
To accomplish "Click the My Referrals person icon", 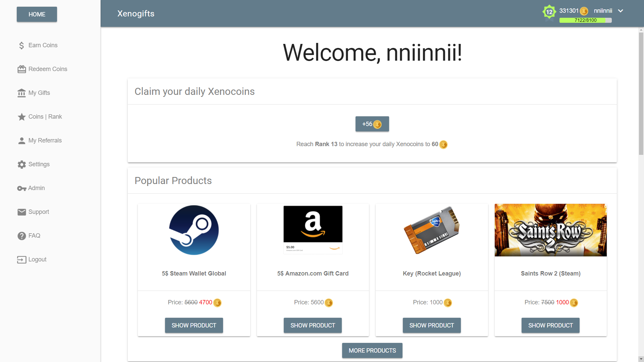I will (x=21, y=141).
